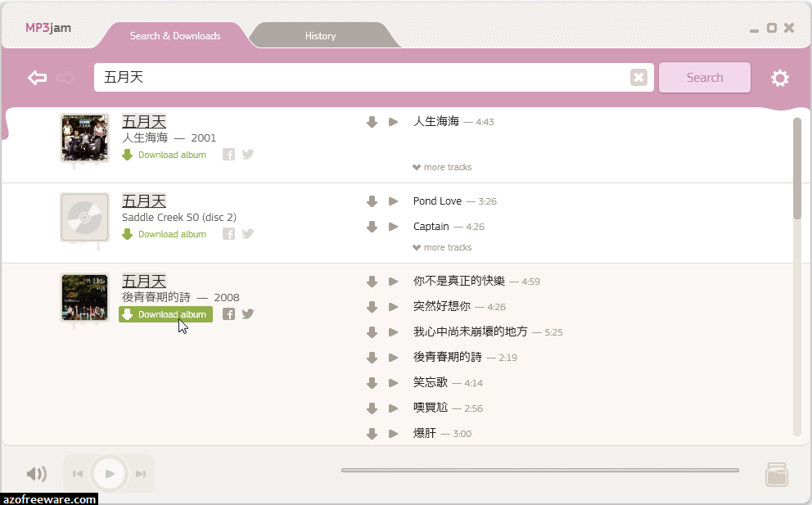Play the track 突然好想你

click(394, 307)
